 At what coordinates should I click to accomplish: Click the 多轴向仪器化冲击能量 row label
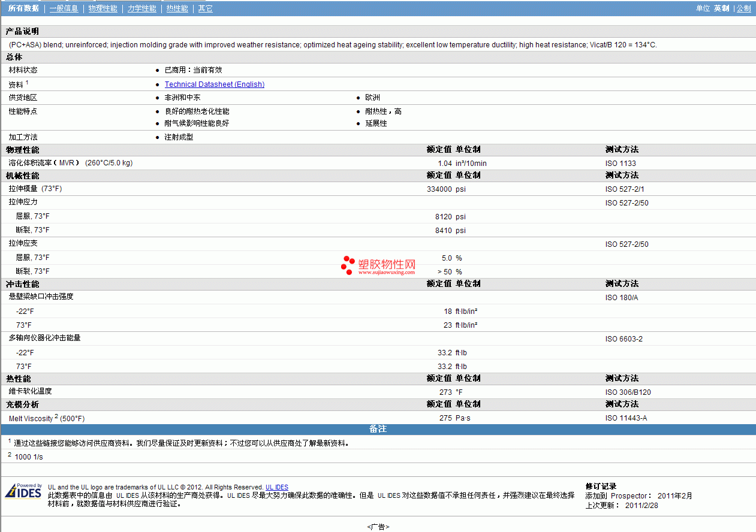[44, 338]
